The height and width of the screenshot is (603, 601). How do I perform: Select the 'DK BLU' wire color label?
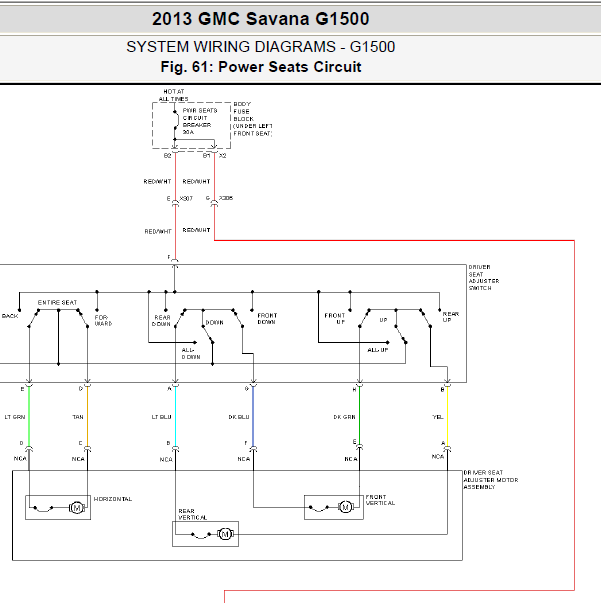[x=239, y=417]
